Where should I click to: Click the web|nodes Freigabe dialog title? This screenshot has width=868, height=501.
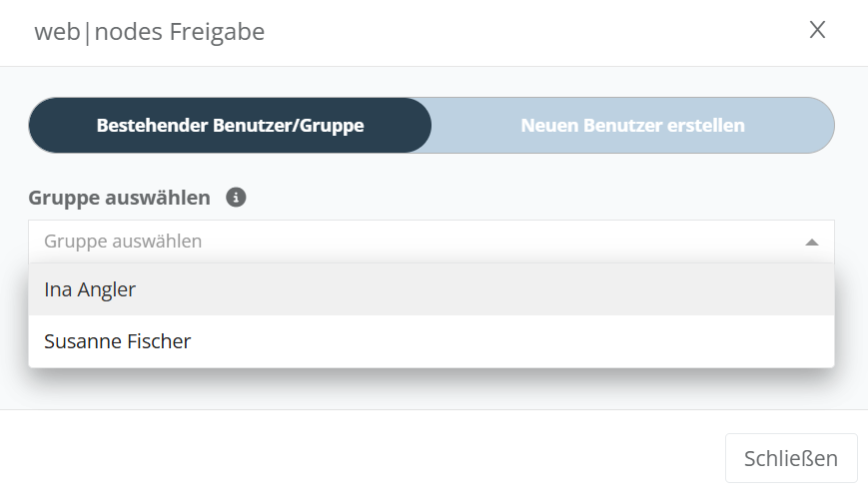[150, 32]
